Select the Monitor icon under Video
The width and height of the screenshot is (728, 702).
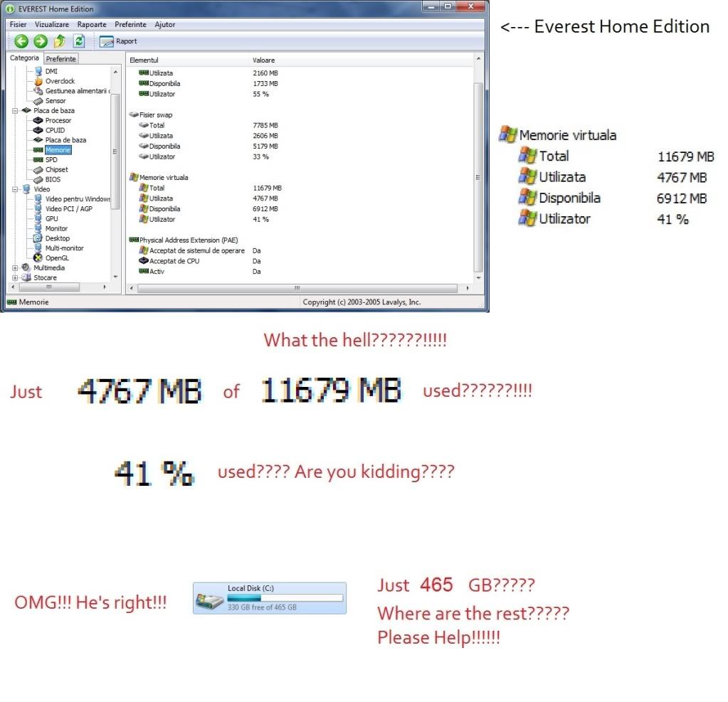pyautogui.click(x=38, y=229)
